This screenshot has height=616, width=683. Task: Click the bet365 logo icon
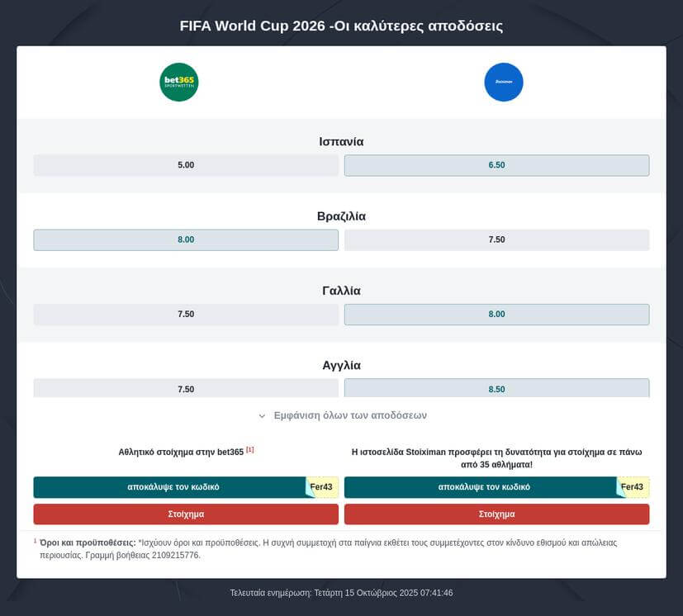point(179,83)
